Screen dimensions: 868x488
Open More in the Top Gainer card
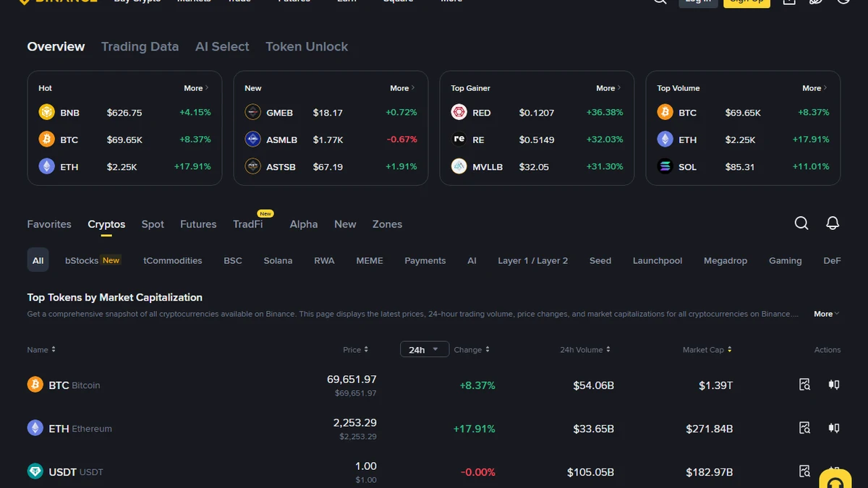[608, 88]
